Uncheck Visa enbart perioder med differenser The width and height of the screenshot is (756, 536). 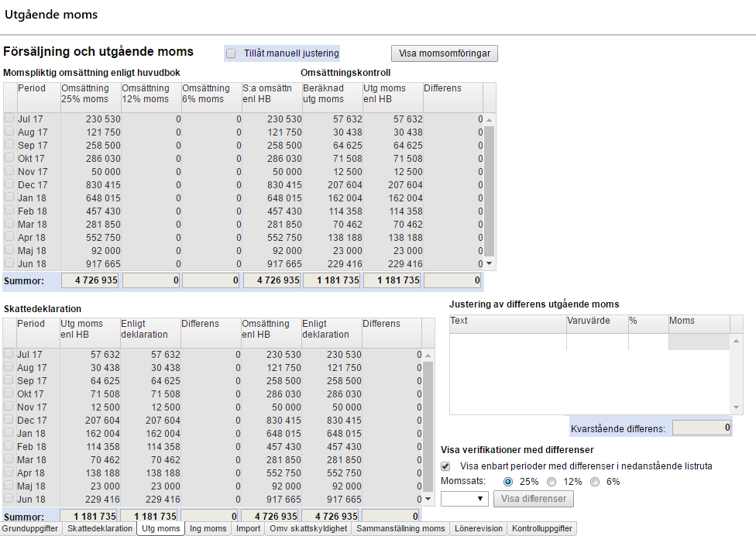point(445,466)
